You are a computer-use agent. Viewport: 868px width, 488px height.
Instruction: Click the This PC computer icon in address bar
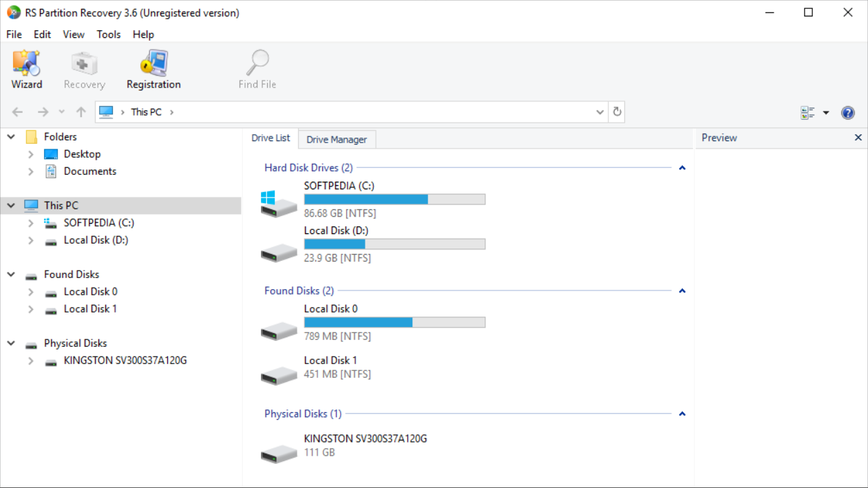pyautogui.click(x=106, y=112)
